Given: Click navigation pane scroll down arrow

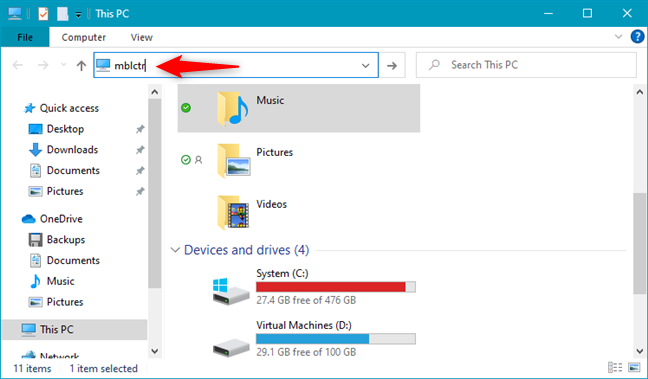Looking at the screenshot, I should (x=155, y=351).
